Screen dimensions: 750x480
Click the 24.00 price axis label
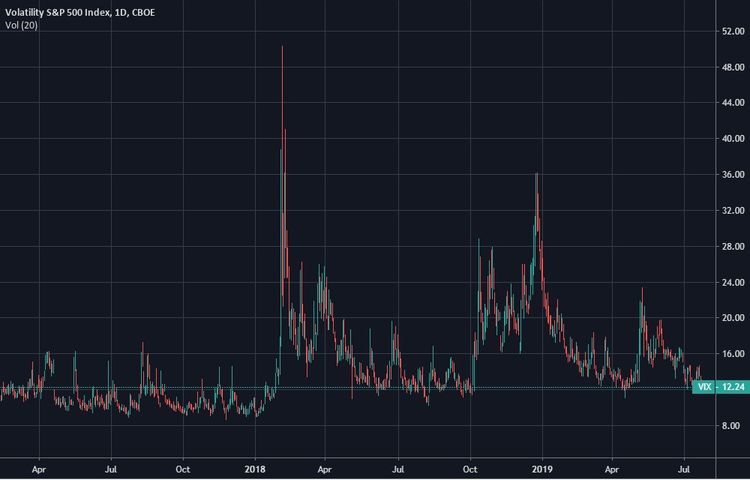(x=733, y=282)
